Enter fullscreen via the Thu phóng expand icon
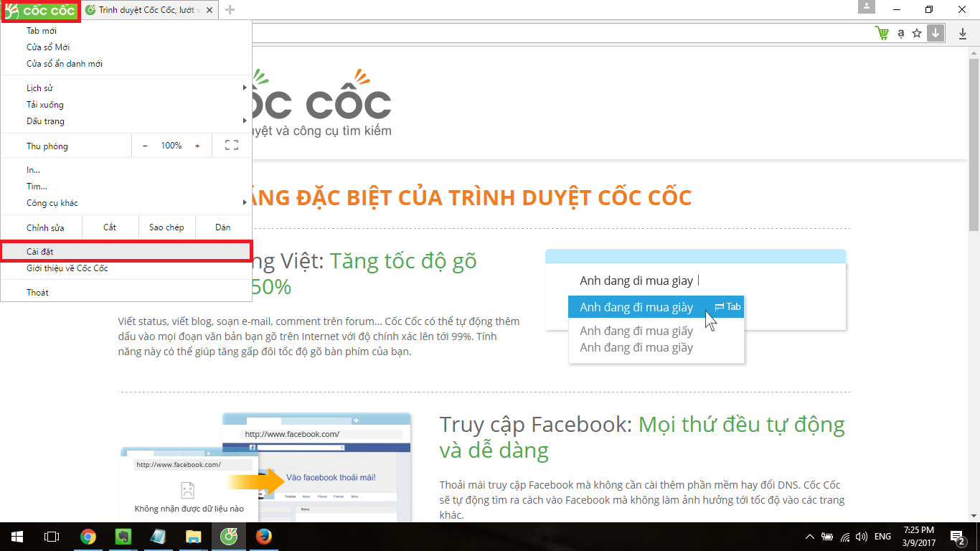The width and height of the screenshot is (980, 551). pyautogui.click(x=231, y=145)
